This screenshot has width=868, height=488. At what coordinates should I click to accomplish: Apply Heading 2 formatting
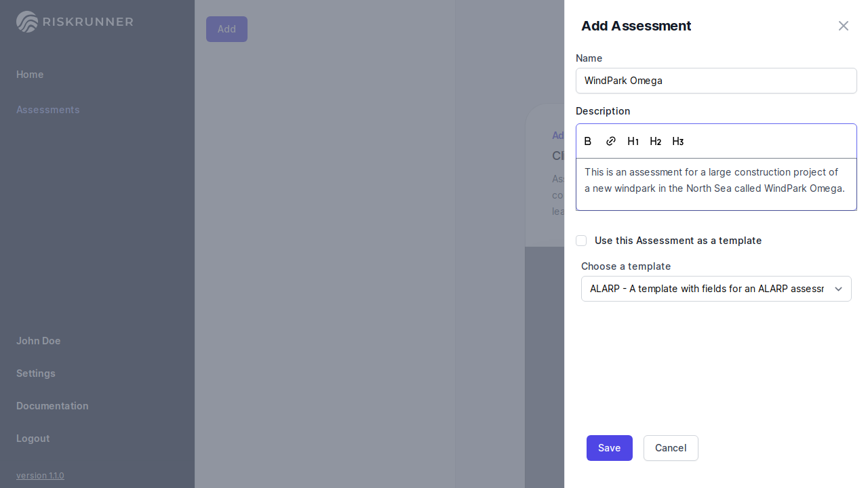click(x=655, y=141)
